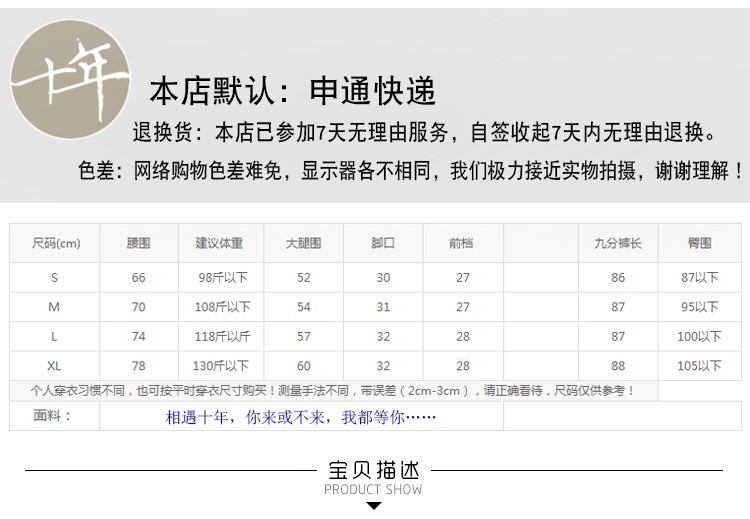Click the 面料: row label
Image resolution: width=750 pixels, height=519 pixels.
pyautogui.click(x=52, y=415)
